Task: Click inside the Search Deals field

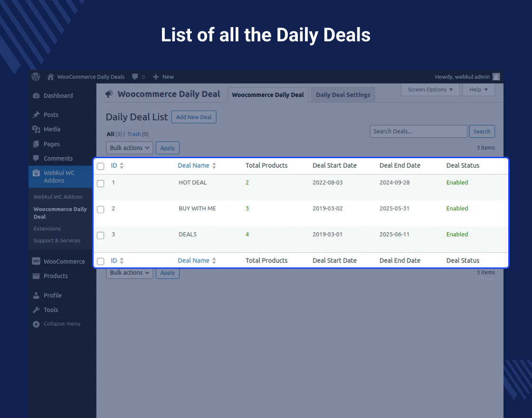Action: 418,131
